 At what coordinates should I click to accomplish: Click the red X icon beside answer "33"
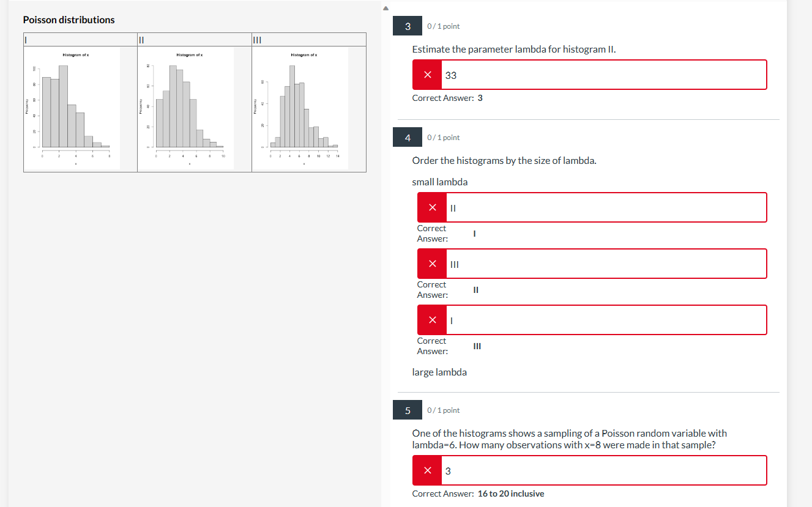[426, 74]
